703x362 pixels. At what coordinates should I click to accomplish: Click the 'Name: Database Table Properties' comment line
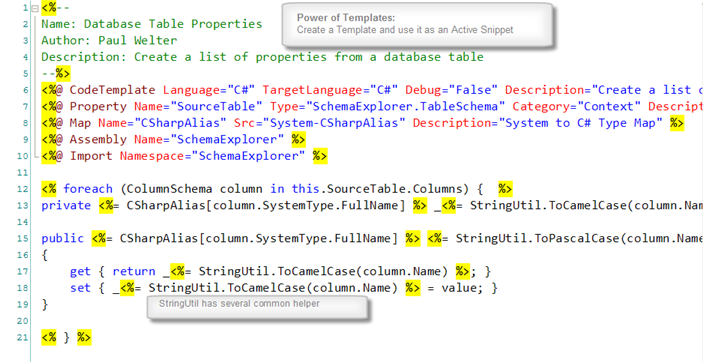pos(152,24)
